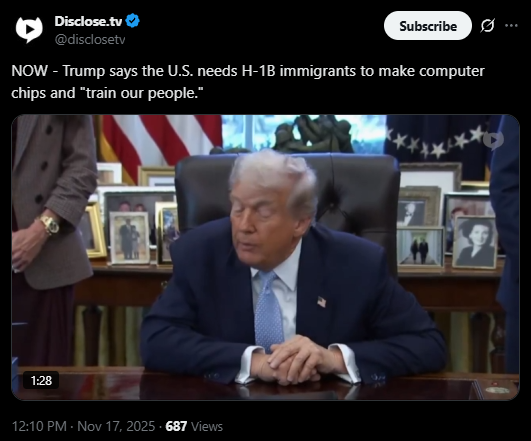This screenshot has height=441, width=531.
Task: Click the gold wristwatch in the video
Action: (x=50, y=225)
